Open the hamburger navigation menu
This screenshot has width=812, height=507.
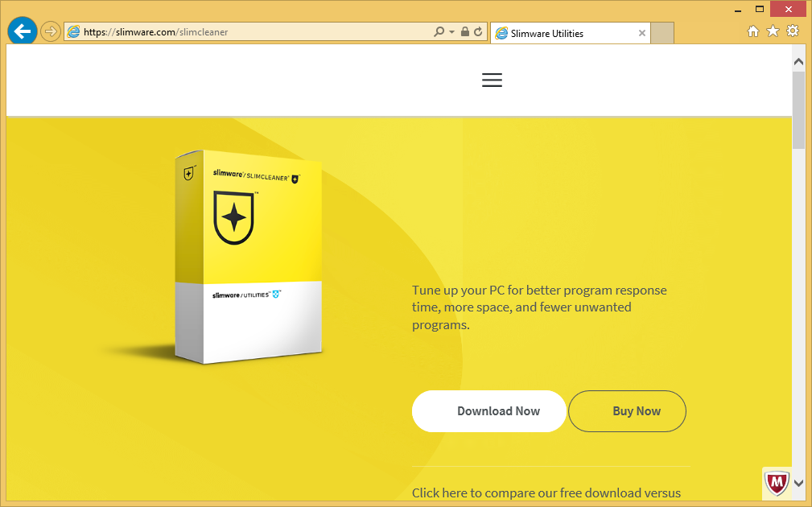click(x=492, y=80)
